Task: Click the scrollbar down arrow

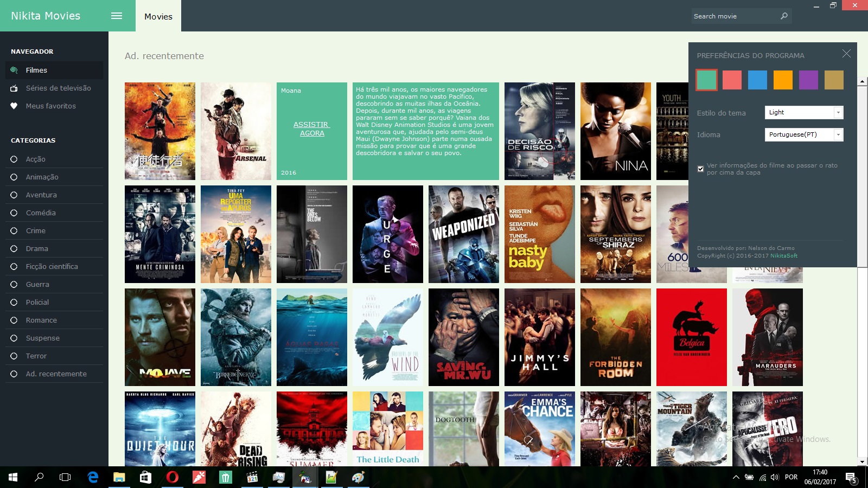Action: coord(862,462)
